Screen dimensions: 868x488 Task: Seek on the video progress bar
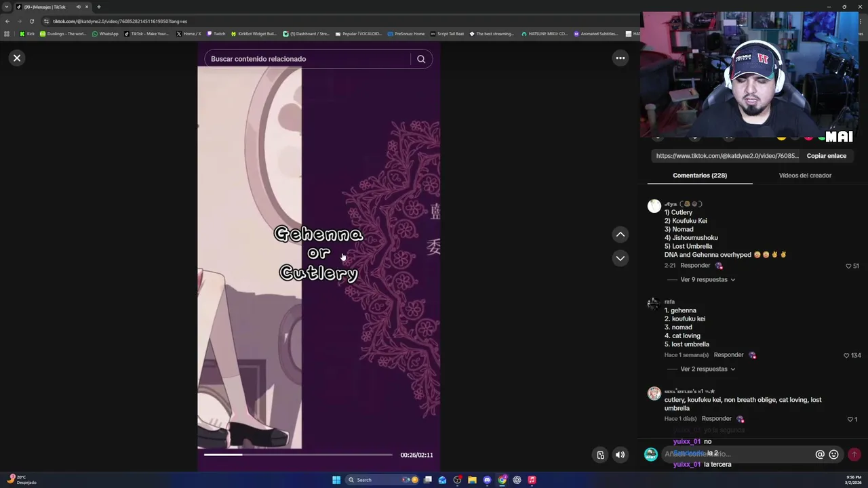(x=298, y=455)
